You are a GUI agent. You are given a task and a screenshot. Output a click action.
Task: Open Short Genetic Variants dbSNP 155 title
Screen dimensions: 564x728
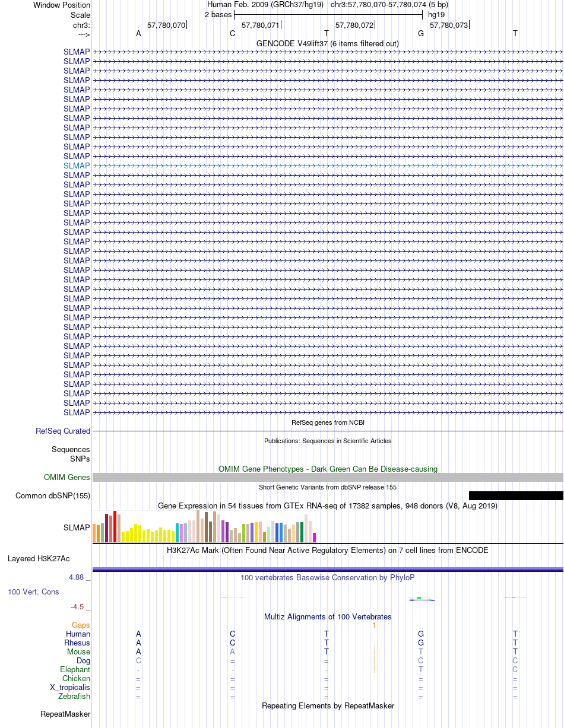point(328,487)
